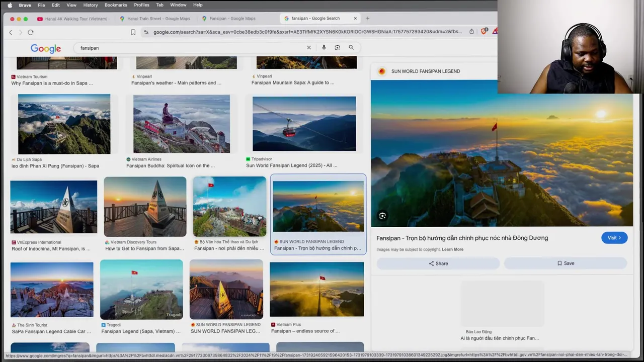This screenshot has height=362, width=644.
Task: Open the Learn More copyright link
Action: 452,249
